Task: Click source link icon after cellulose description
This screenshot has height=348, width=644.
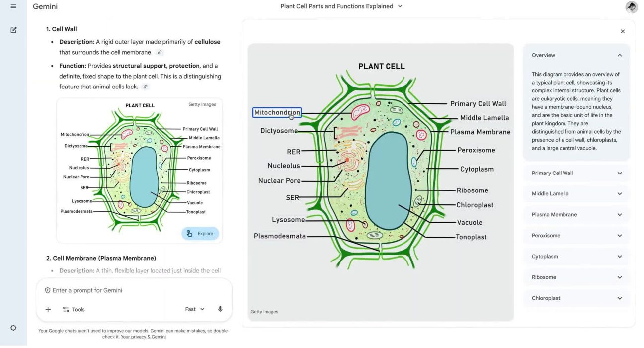Action: click(x=160, y=52)
